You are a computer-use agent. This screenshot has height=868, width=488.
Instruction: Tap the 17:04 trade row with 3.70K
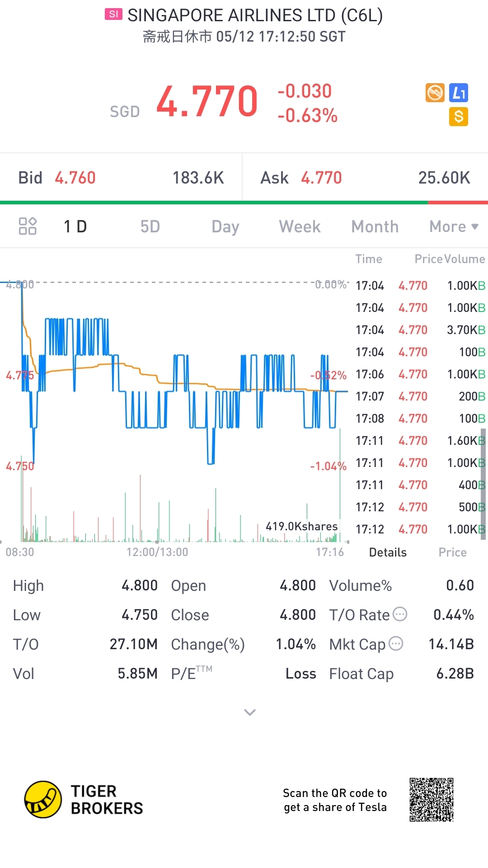420,330
